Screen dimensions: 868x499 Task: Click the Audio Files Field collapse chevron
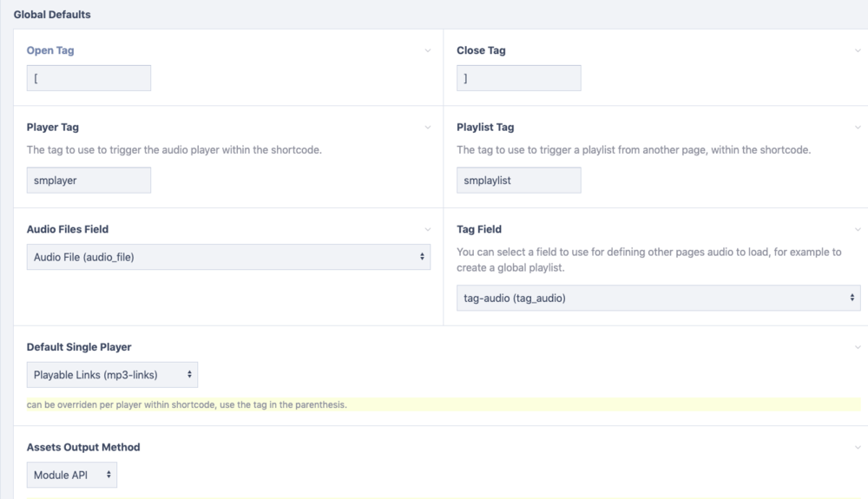point(427,229)
